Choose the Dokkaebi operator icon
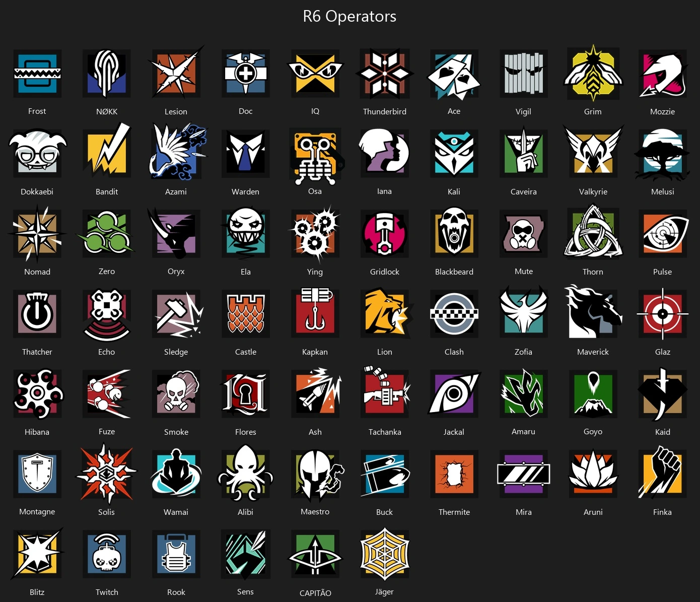The width and height of the screenshot is (700, 602). pyautogui.click(x=37, y=154)
